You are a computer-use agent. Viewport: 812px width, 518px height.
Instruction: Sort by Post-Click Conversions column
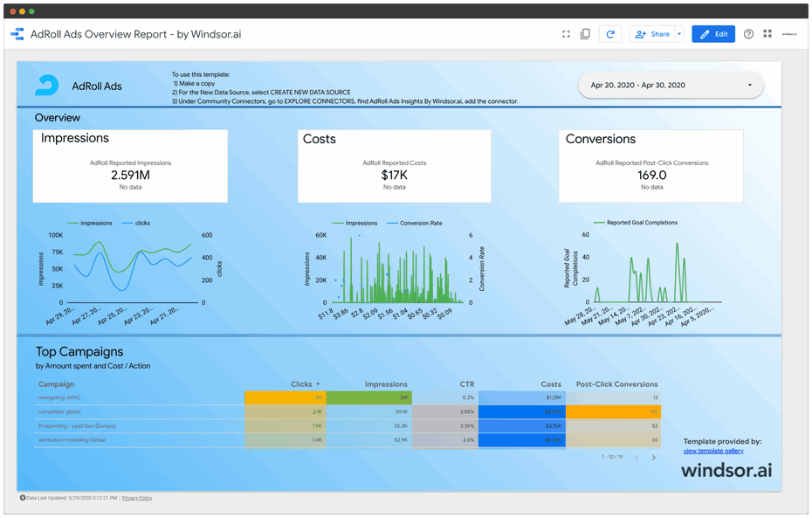pos(616,384)
